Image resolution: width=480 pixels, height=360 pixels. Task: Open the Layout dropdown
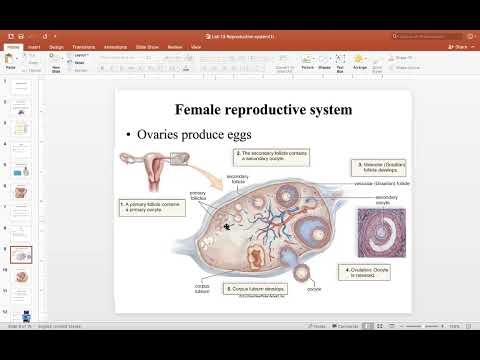pyautogui.click(x=79, y=55)
